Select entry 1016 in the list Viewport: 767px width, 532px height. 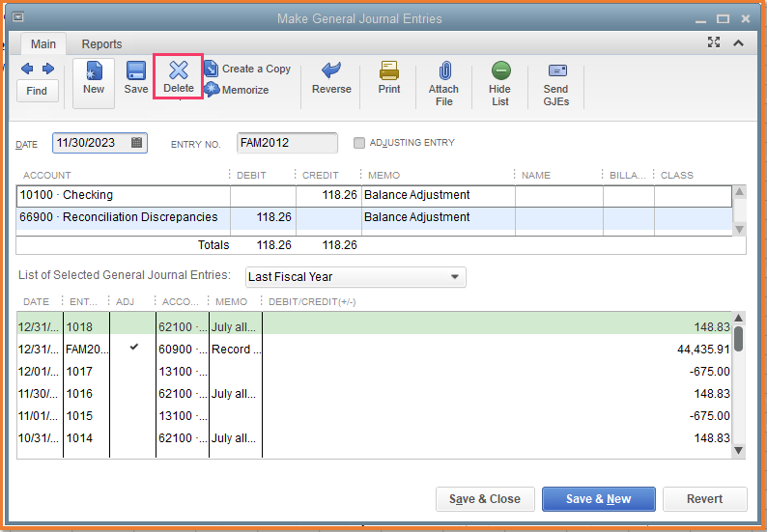click(374, 394)
